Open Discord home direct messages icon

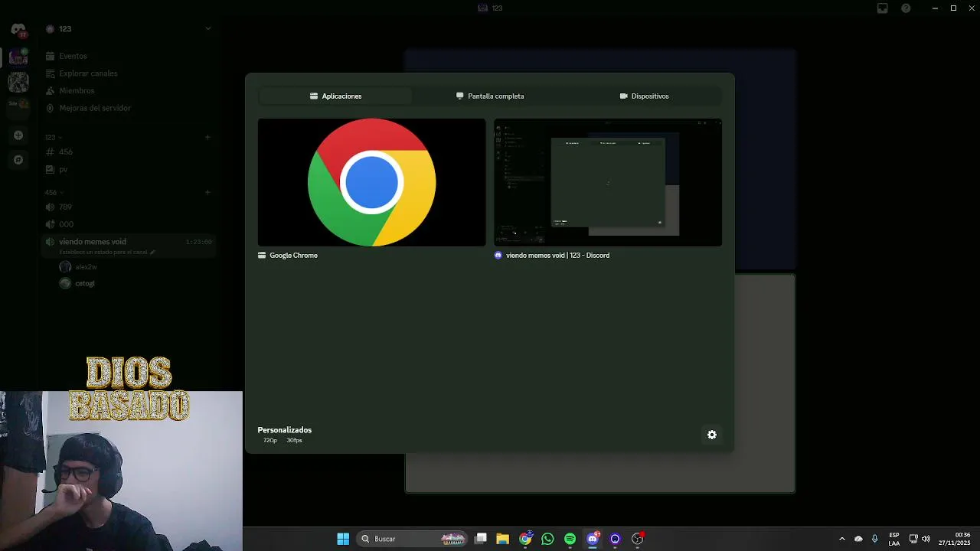coord(18,31)
